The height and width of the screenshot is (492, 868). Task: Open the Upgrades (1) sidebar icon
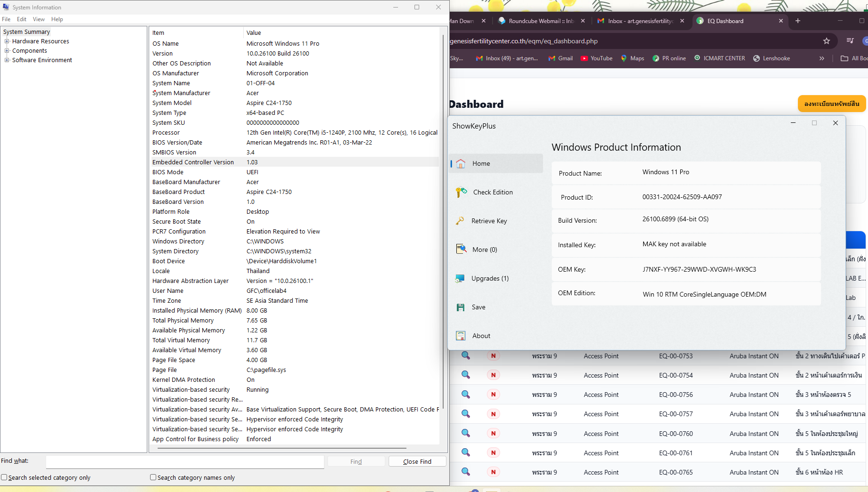click(x=460, y=278)
